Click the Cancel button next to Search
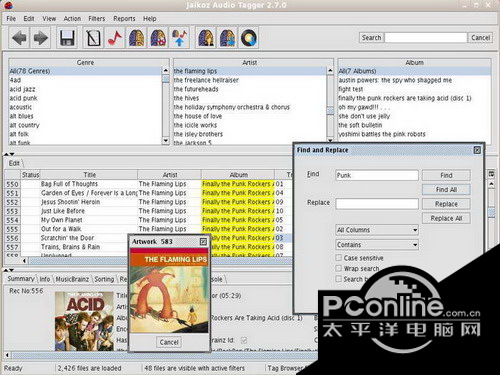 point(480,38)
